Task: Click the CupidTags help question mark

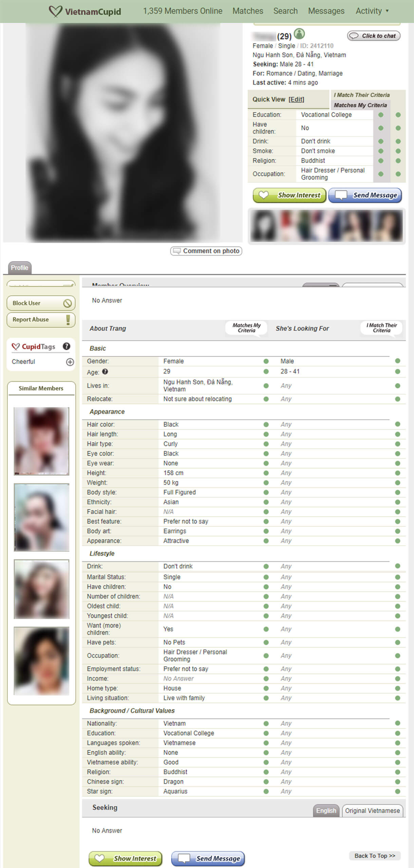Action: 67,346
